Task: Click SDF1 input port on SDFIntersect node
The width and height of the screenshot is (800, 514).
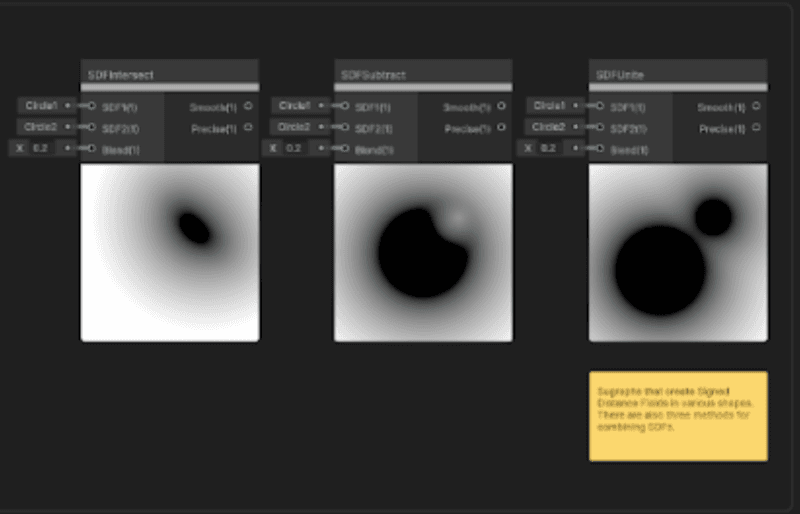Action: coord(92,106)
